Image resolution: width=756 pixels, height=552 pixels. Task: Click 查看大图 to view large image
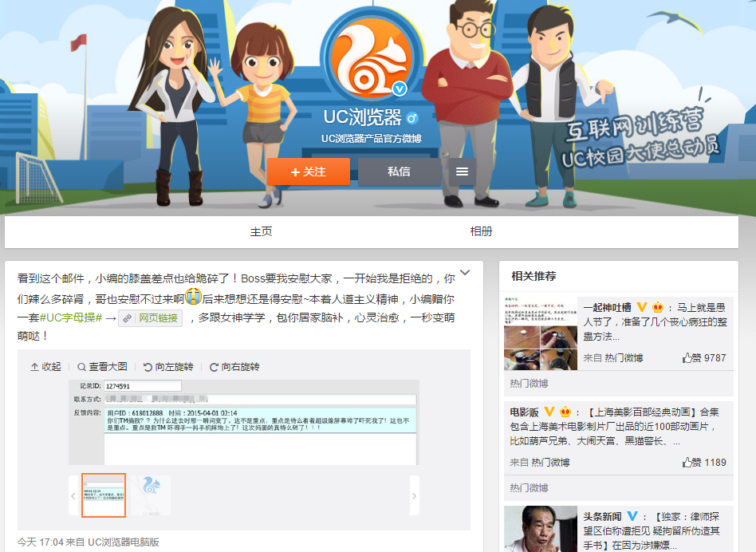pyautogui.click(x=103, y=367)
